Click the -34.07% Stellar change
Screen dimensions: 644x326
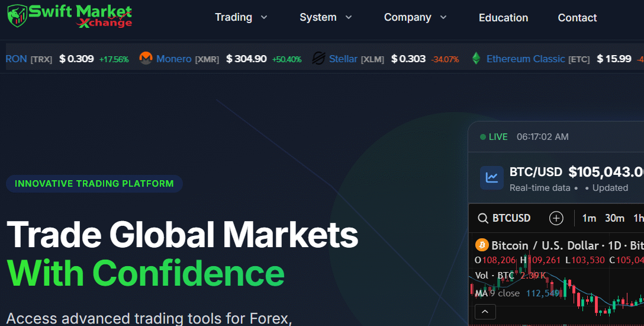(445, 60)
